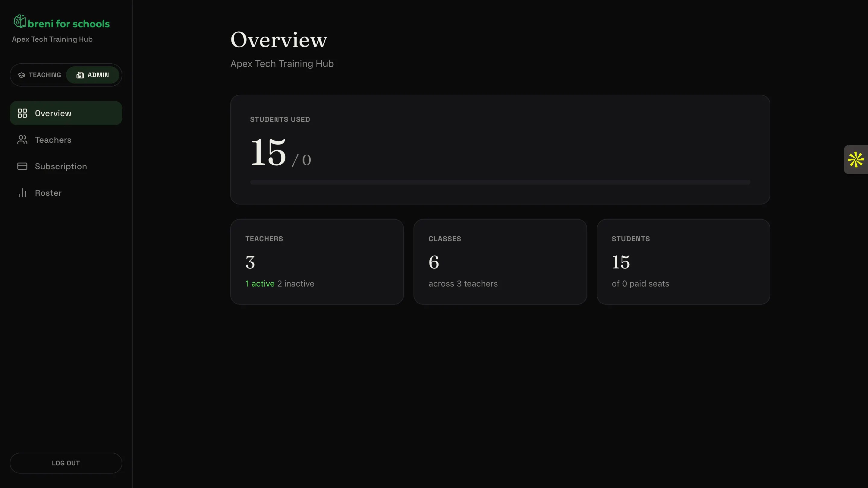Image resolution: width=868 pixels, height=488 pixels.
Task: Click the 'breni for schools' brand link
Action: (62, 22)
